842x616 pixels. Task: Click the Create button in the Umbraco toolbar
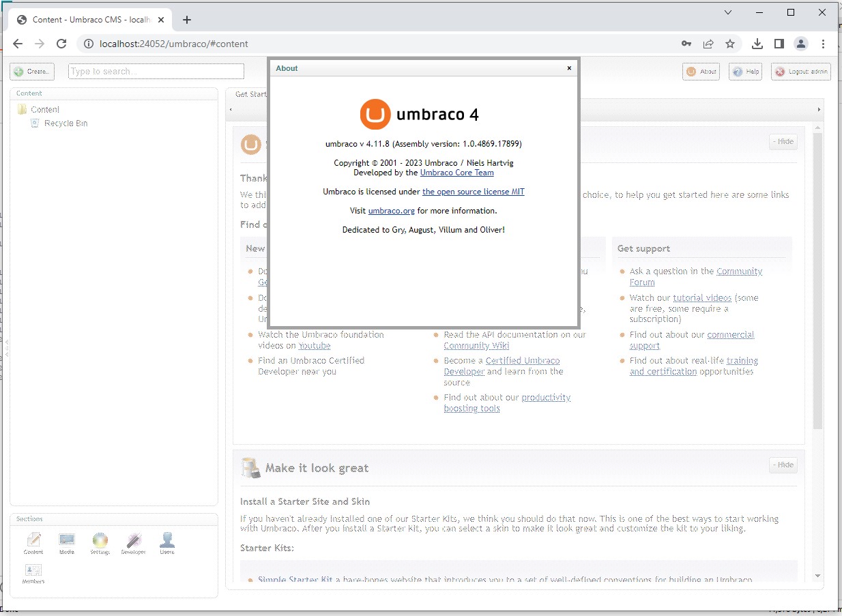coord(32,72)
